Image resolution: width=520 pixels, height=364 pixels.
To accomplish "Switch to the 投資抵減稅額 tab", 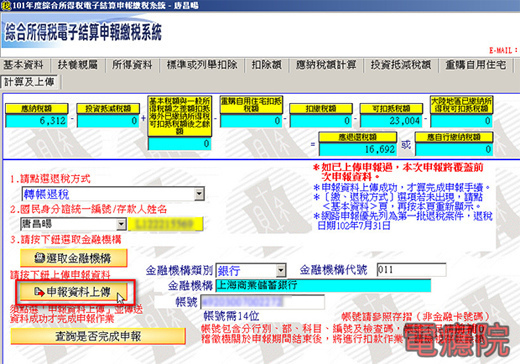I will [x=401, y=65].
